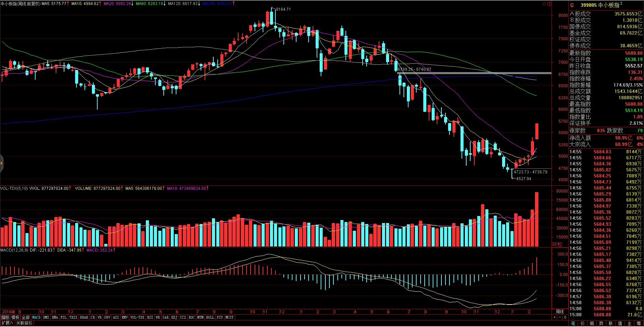Click the 关联报价 button
Screen dimensions: 644x327
24,323
